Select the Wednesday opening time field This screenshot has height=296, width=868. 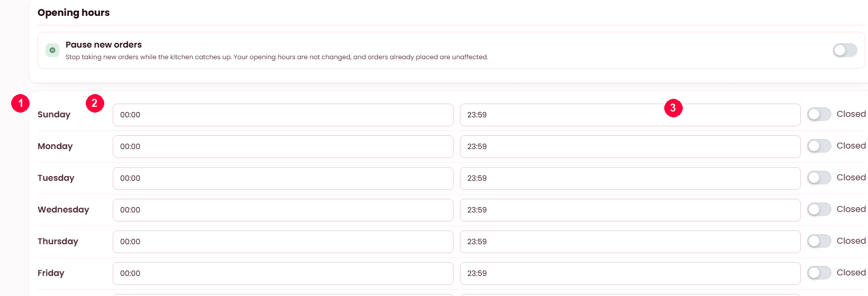(283, 210)
